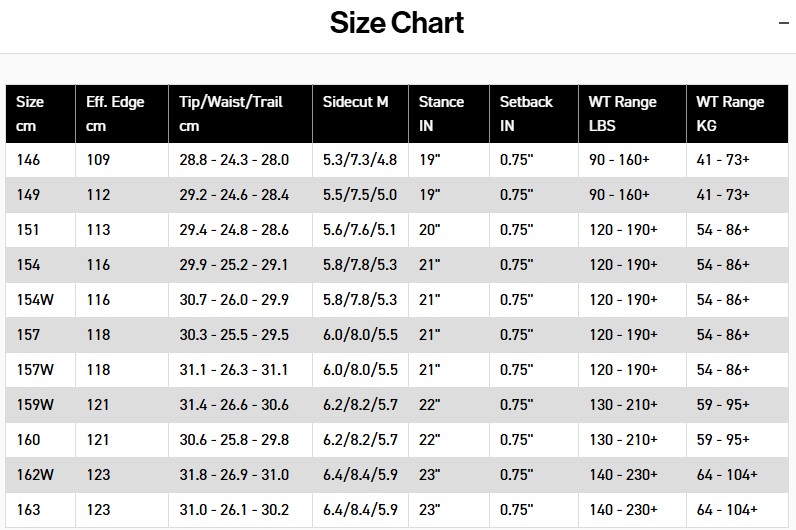This screenshot has height=530, width=796.
Task: Click the Sidecut M column header
Action: click(356, 102)
